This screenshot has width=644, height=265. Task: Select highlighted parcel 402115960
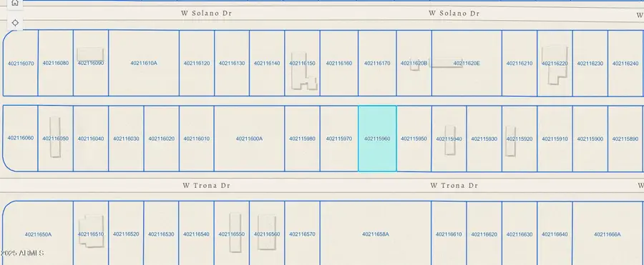point(377,139)
